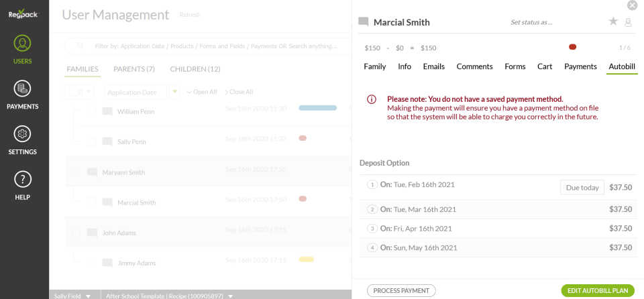Image resolution: width=644 pixels, height=299 pixels.
Task: Open the Cart tab
Action: pos(545,66)
